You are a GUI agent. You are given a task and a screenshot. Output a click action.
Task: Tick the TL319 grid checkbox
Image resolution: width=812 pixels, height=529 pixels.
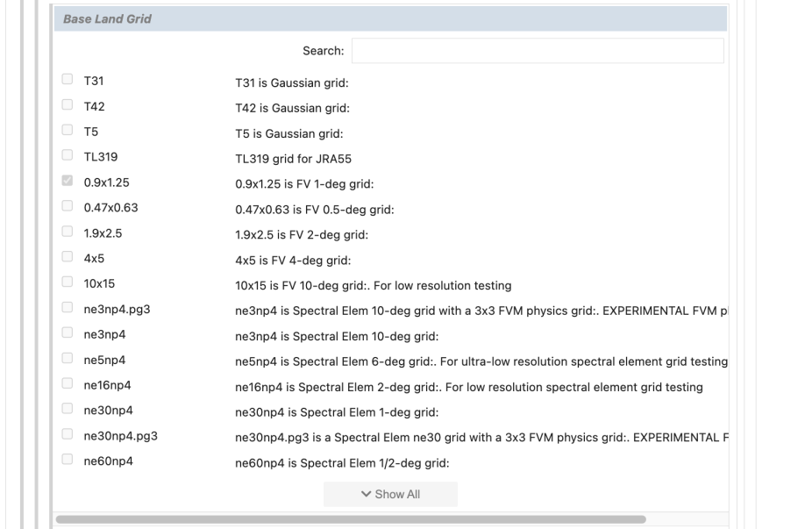click(68, 156)
